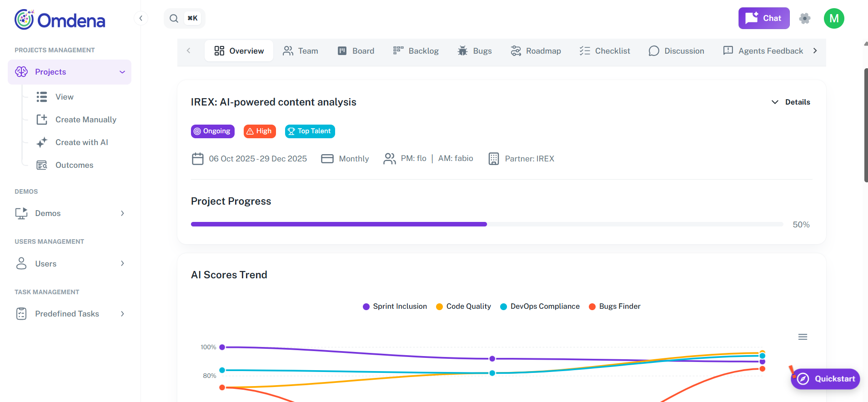Click the Predefined Tasks clipboard icon

point(21,314)
